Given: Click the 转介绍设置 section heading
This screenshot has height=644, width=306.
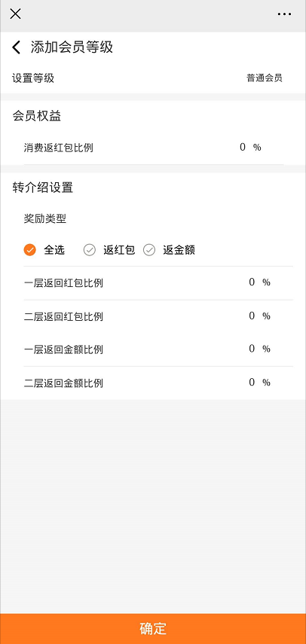Looking at the screenshot, I should pos(43,188).
